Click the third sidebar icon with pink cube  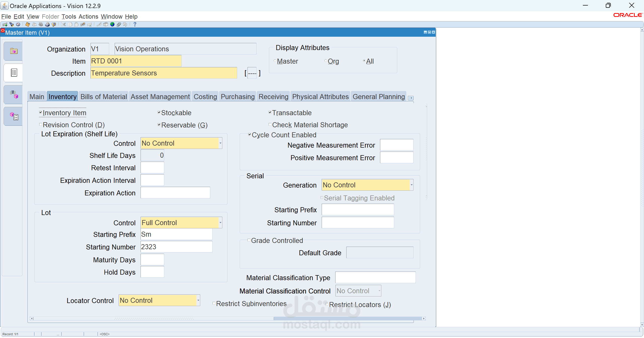tap(14, 95)
